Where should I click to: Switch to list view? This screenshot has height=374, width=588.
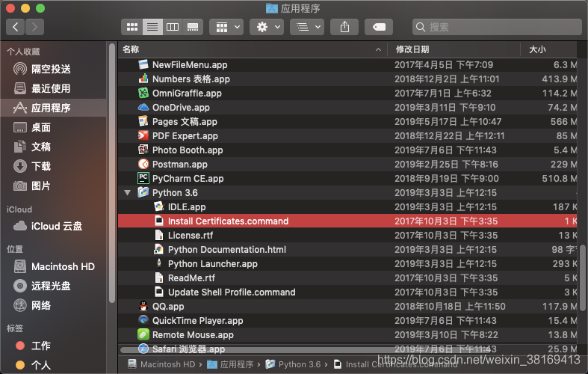[152, 27]
